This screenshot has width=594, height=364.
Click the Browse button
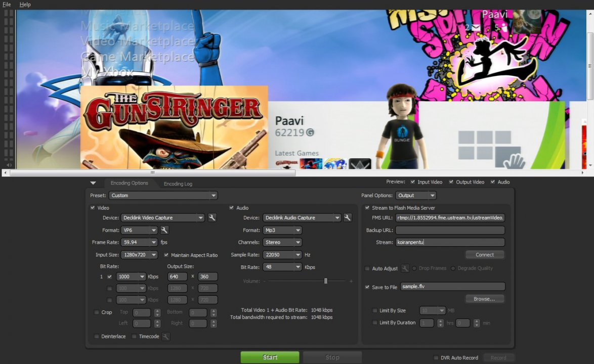485,299
